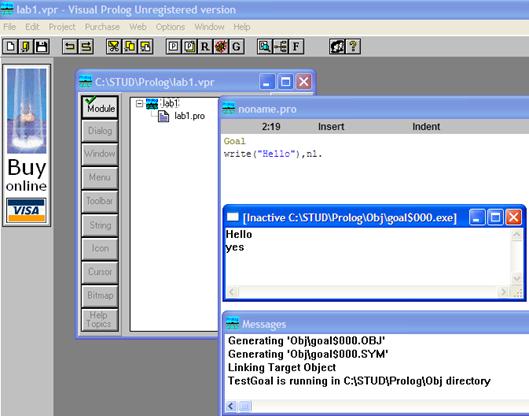529x416 pixels.
Task: Click the Menu button in project sidebar
Action: tap(100, 177)
